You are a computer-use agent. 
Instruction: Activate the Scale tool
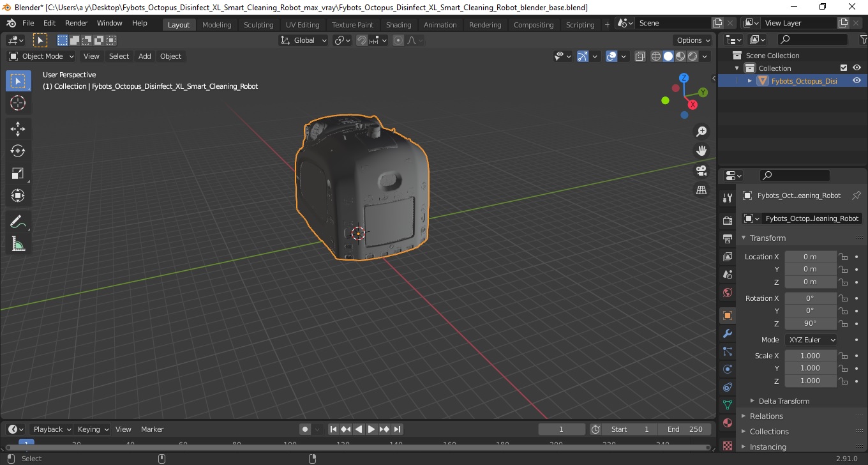click(18, 173)
